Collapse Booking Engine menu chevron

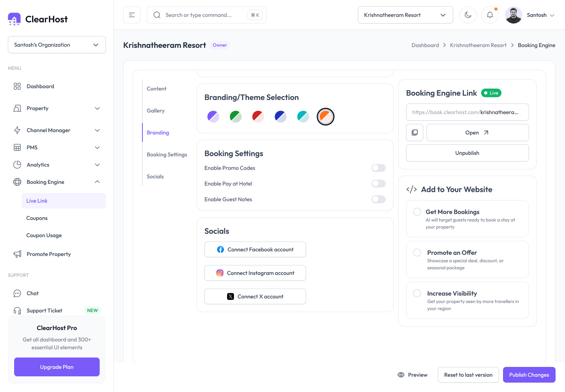pos(97,182)
